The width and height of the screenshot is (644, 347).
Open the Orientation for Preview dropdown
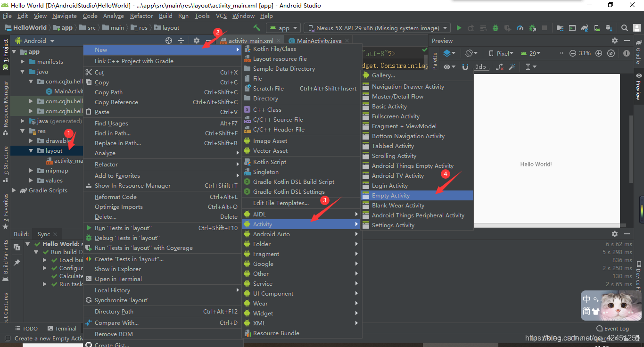[471, 53]
